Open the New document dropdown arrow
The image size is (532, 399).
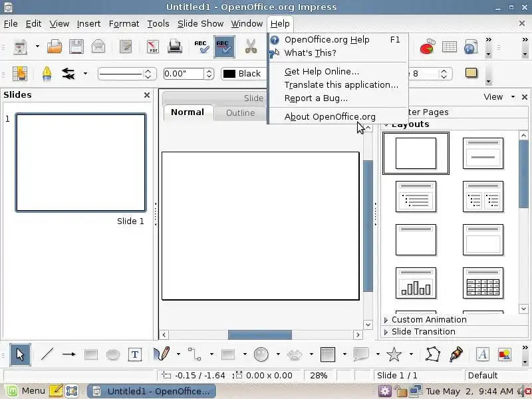[37, 47]
